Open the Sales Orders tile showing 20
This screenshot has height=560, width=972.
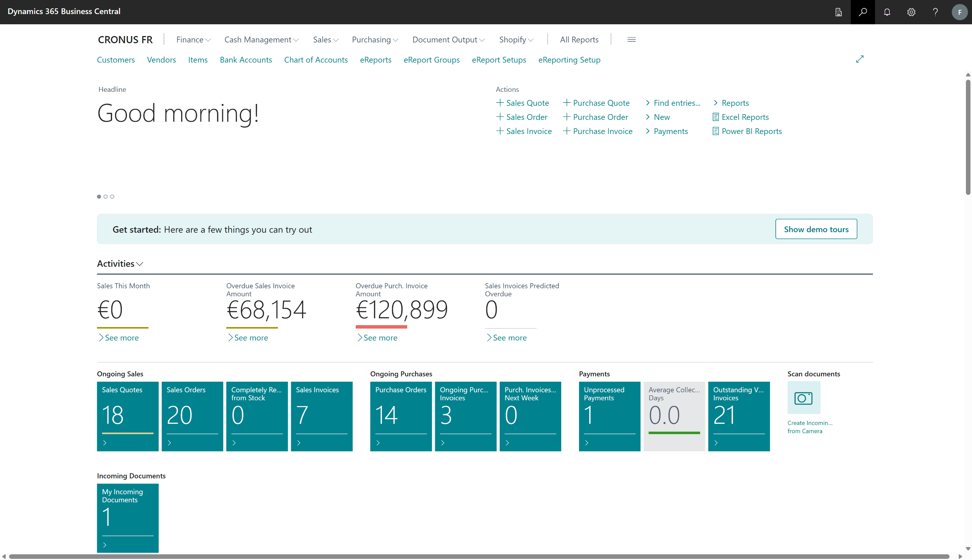coord(193,416)
